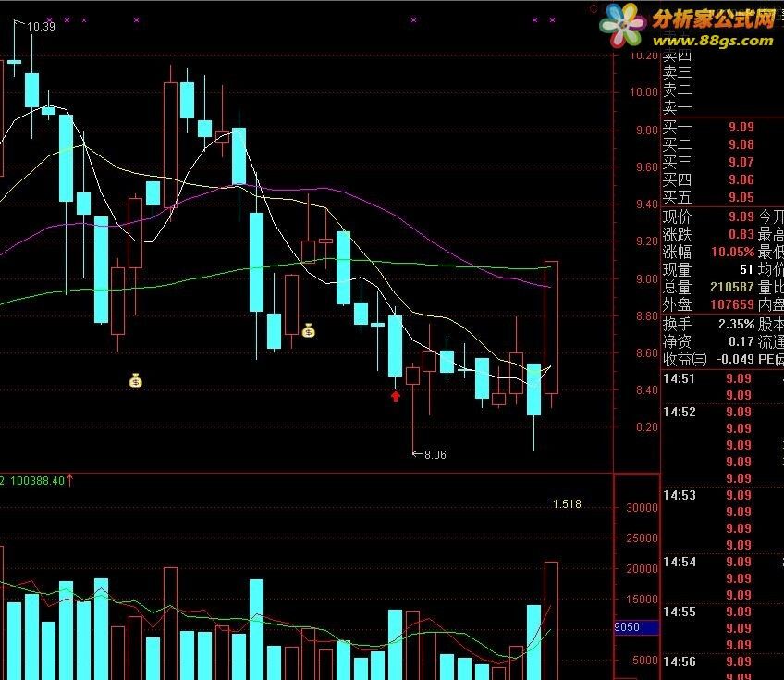Select the 14:54 tick trade row

pyautogui.click(x=722, y=562)
